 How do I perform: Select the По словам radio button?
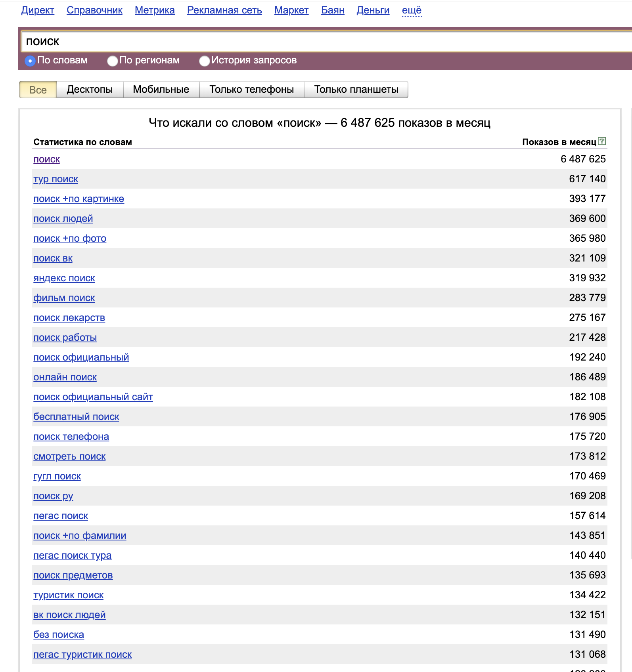pos(30,61)
